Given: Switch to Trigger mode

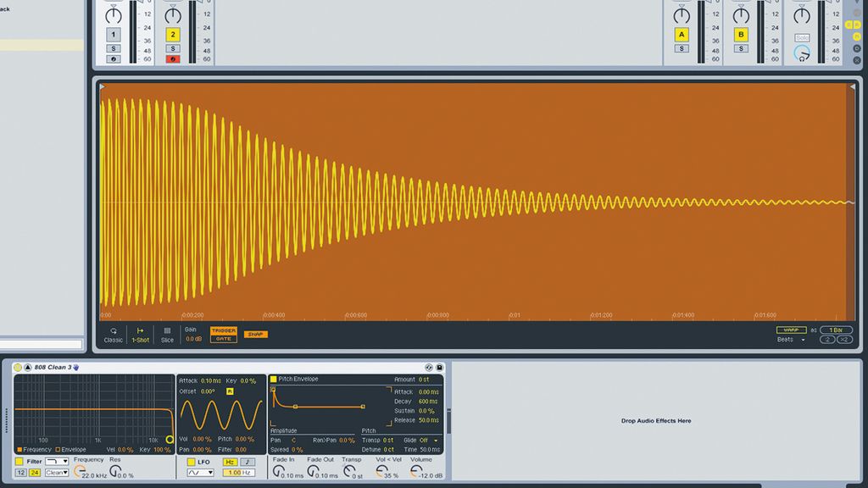Looking at the screenshot, I should point(224,330).
